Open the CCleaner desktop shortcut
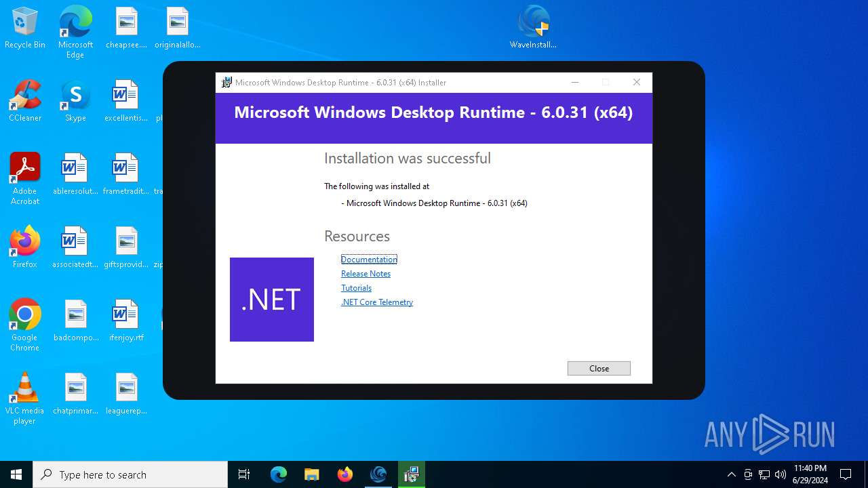This screenshot has width=868, height=488. click(25, 102)
